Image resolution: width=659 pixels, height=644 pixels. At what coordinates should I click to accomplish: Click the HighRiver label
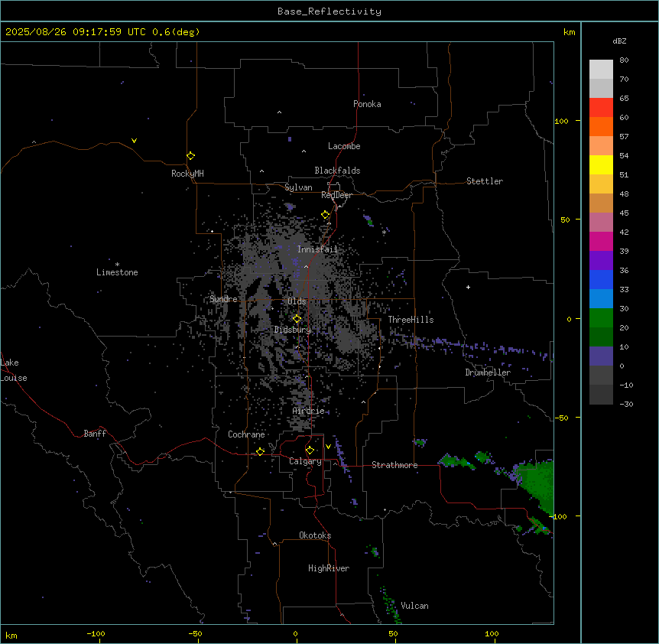coord(329,568)
